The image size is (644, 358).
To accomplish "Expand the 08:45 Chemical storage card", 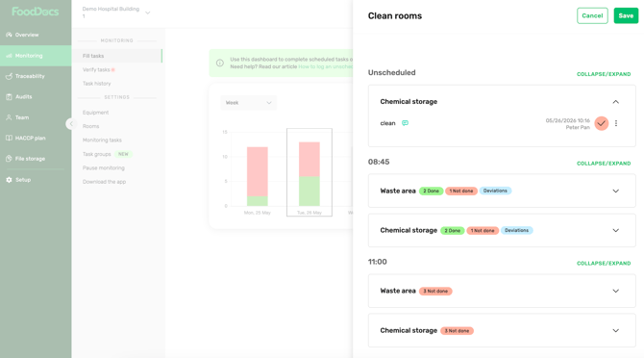I will point(616,230).
